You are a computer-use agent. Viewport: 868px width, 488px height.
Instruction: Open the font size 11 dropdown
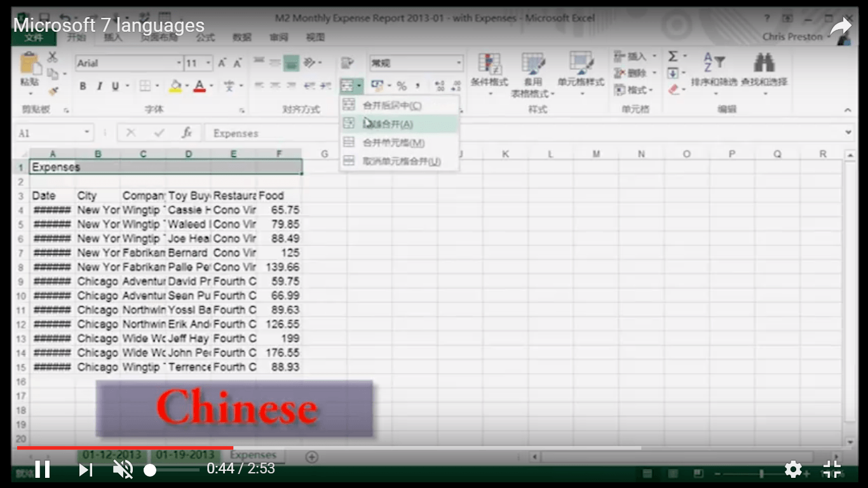tap(208, 64)
